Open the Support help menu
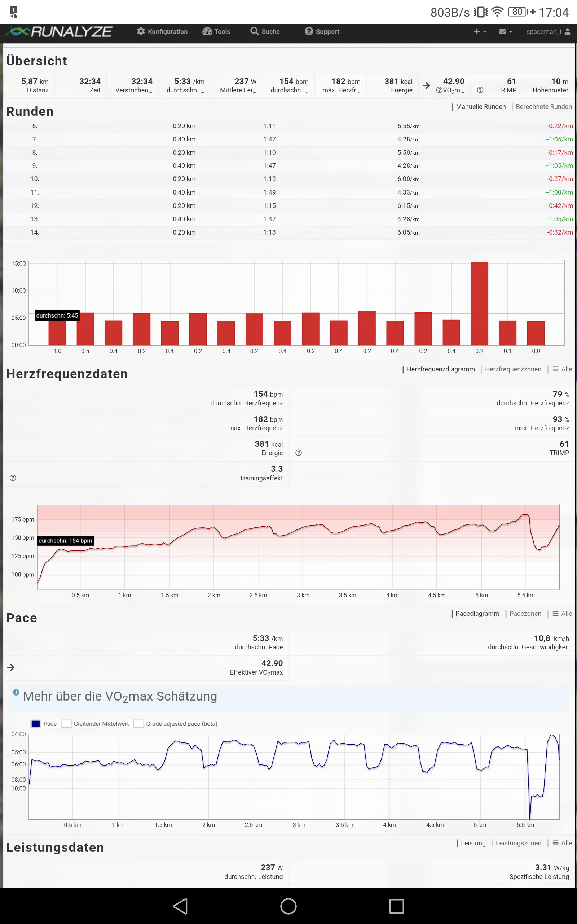The image size is (577, 924). (x=322, y=32)
